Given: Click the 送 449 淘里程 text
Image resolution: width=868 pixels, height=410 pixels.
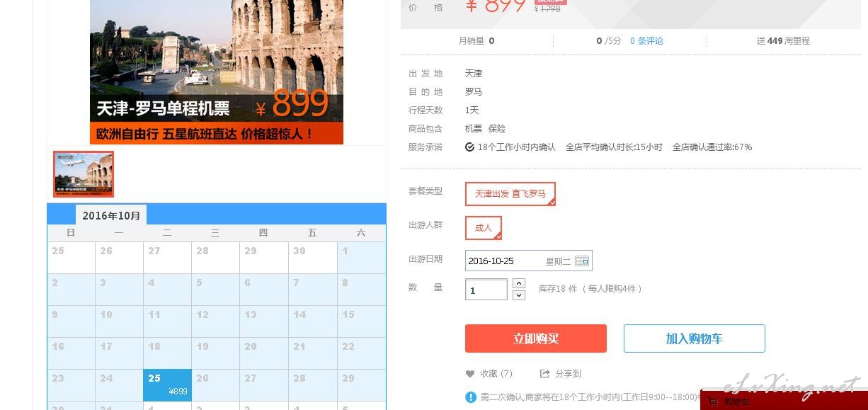Looking at the screenshot, I should pyautogui.click(x=783, y=41).
